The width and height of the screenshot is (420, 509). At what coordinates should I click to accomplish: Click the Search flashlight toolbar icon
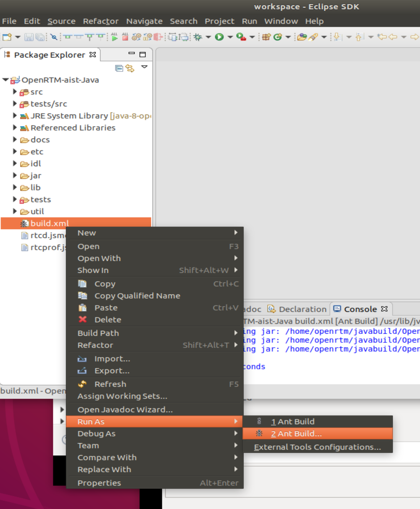(313, 37)
